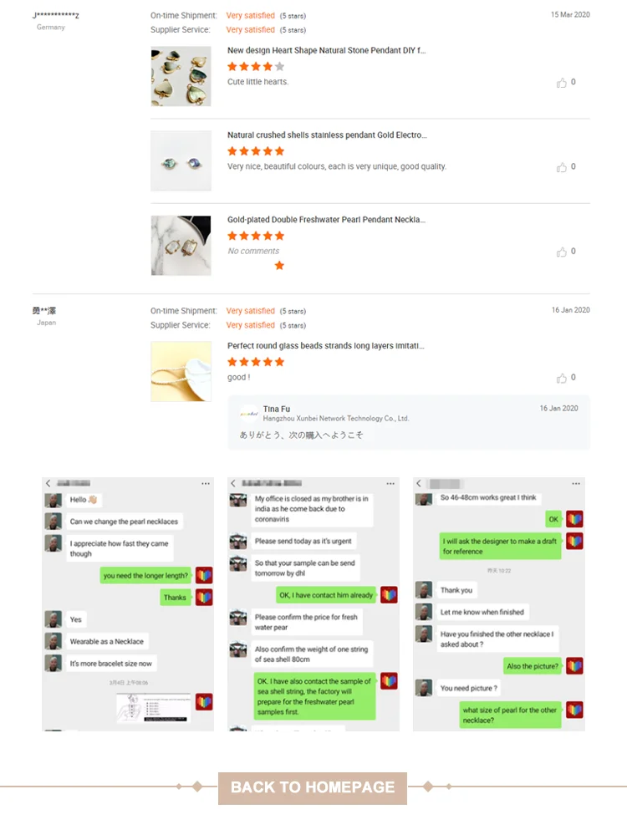The image size is (627, 840).
Task: Like the 'Cute little hearts' review
Action: [561, 83]
